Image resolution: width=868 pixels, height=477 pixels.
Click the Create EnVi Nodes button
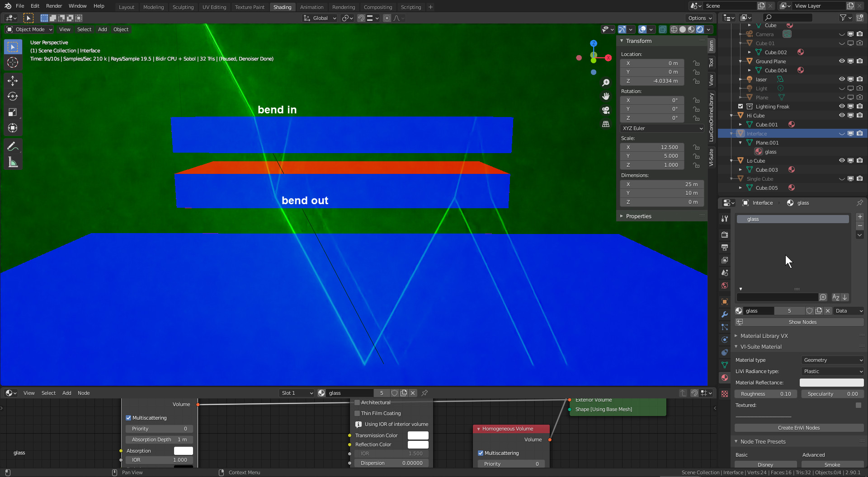(798, 428)
